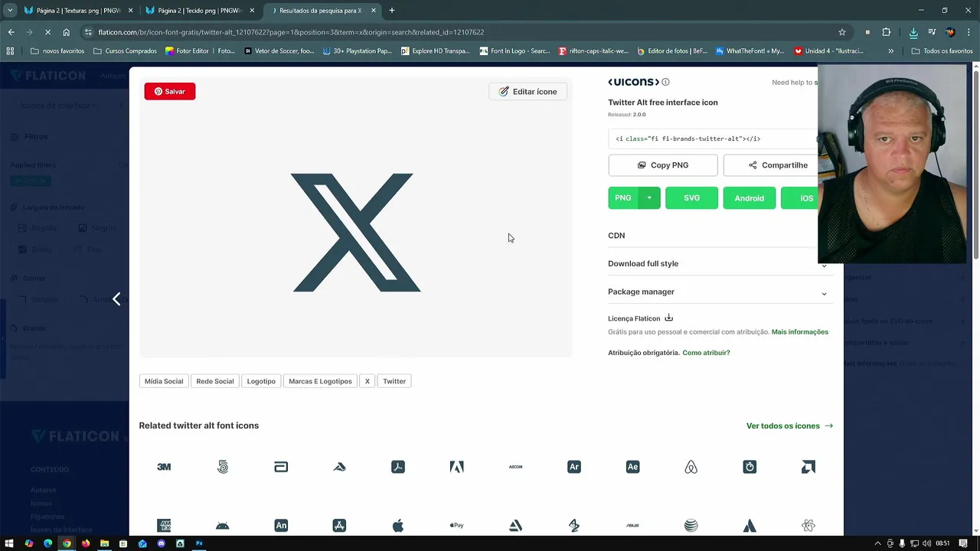Select the 'Marcas E Logotipos' tag
The image size is (980, 551).
[320, 381]
